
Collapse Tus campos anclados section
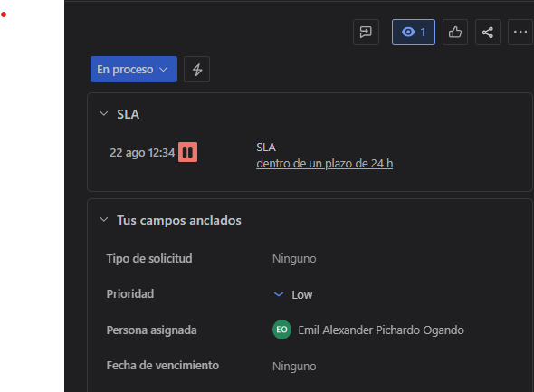click(x=104, y=220)
